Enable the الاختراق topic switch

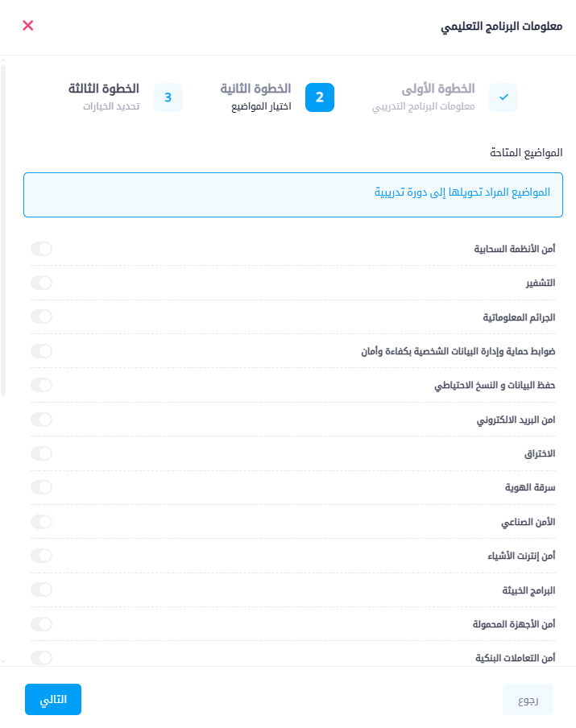41,453
